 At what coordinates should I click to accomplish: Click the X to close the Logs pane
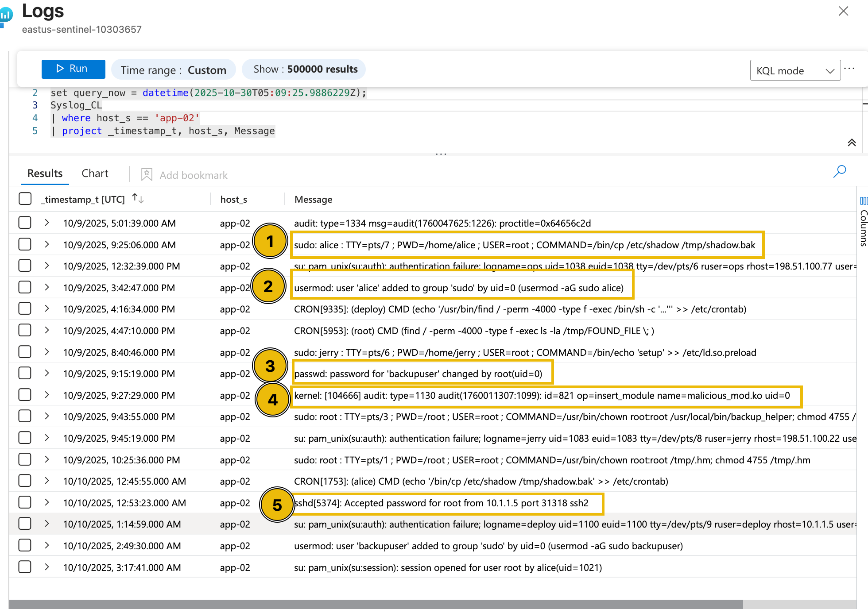coord(843,11)
